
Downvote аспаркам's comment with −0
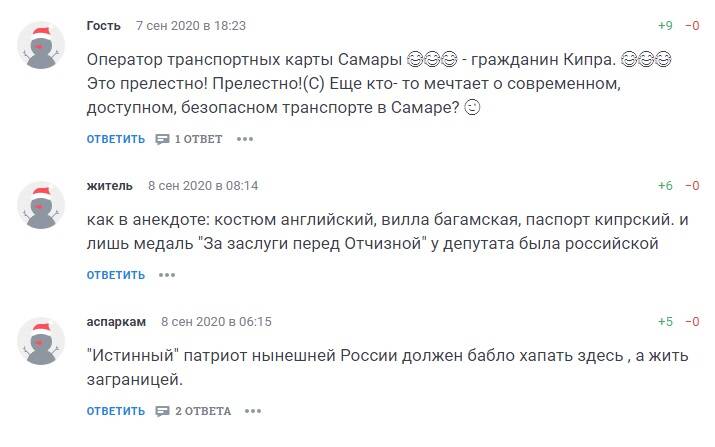[x=692, y=322]
